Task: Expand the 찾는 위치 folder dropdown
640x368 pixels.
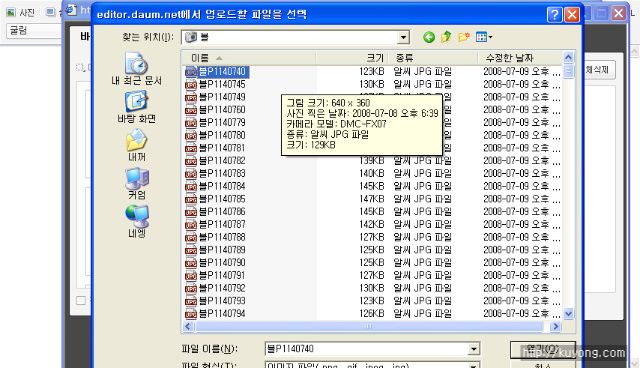Action: (x=403, y=38)
